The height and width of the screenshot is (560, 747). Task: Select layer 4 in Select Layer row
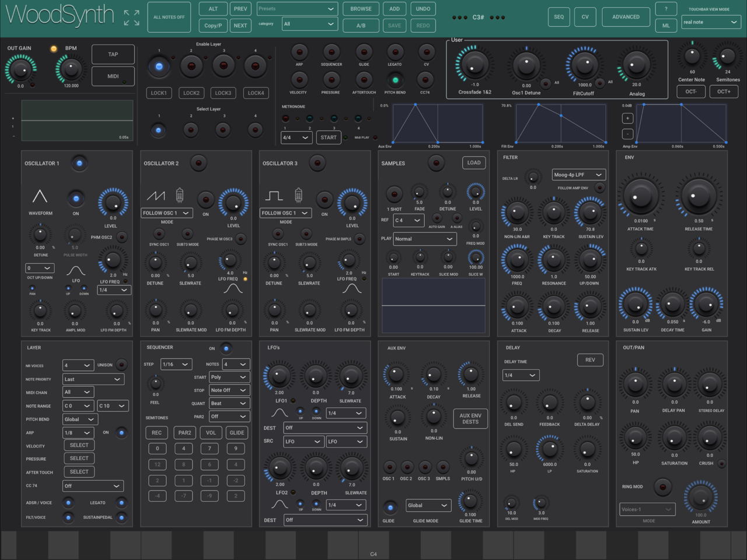coord(255,129)
